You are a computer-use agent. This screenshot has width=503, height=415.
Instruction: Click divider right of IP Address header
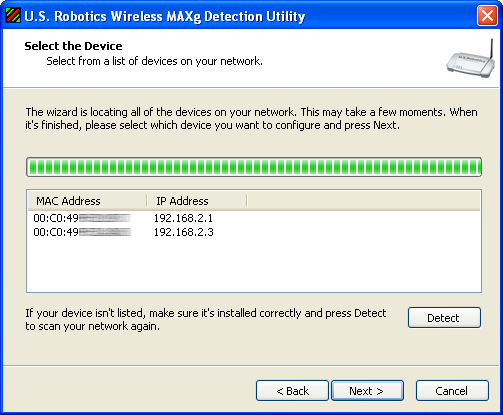[247, 201]
